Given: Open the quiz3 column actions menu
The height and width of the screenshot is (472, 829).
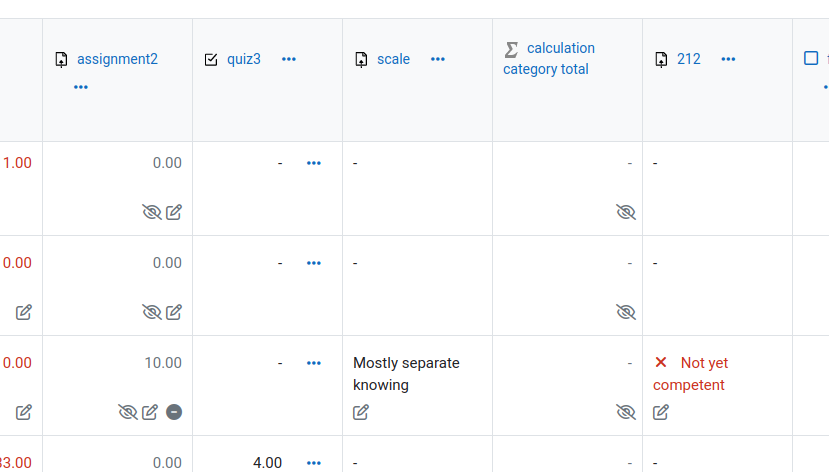Looking at the screenshot, I should (289, 59).
